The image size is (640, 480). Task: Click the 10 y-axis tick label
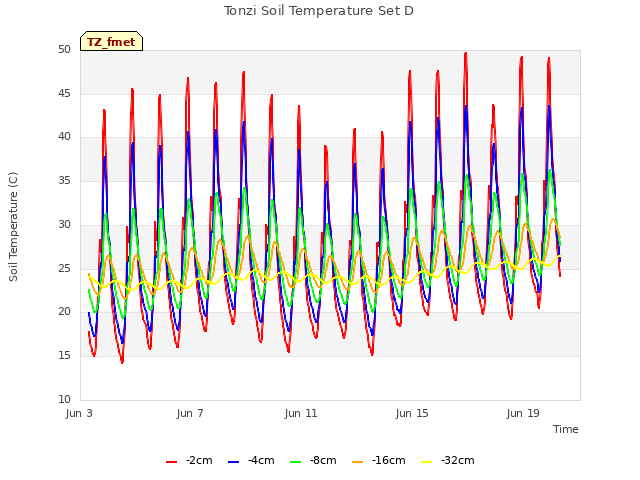[x=64, y=400]
